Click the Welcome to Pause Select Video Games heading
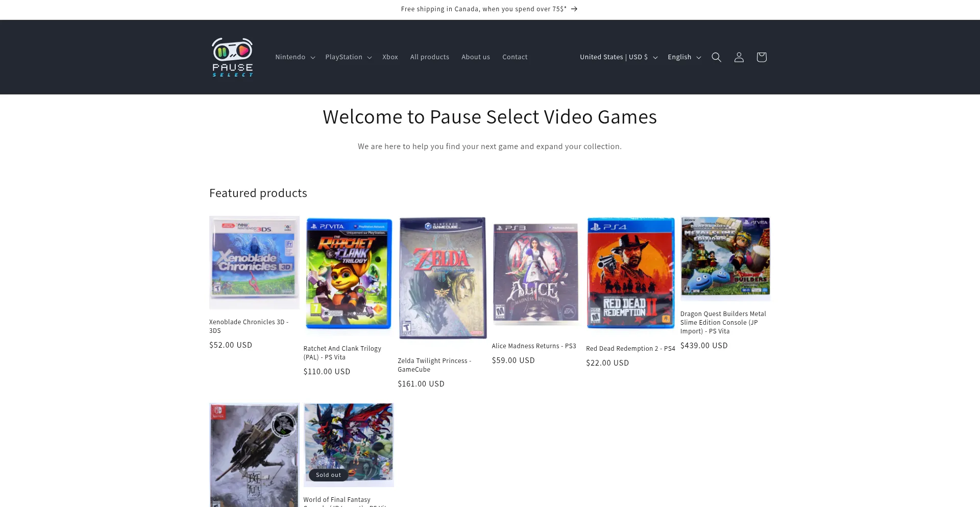The height and width of the screenshot is (507, 980). [x=490, y=117]
